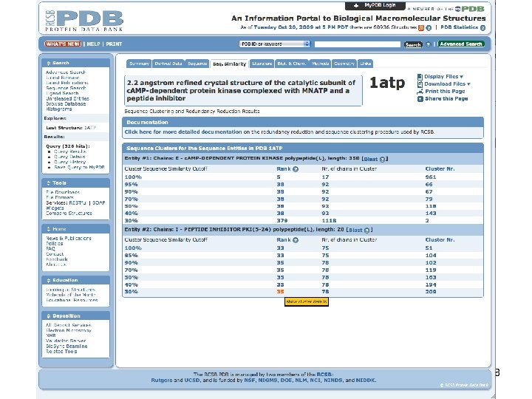Click the Share this Page plus icon

(420, 99)
